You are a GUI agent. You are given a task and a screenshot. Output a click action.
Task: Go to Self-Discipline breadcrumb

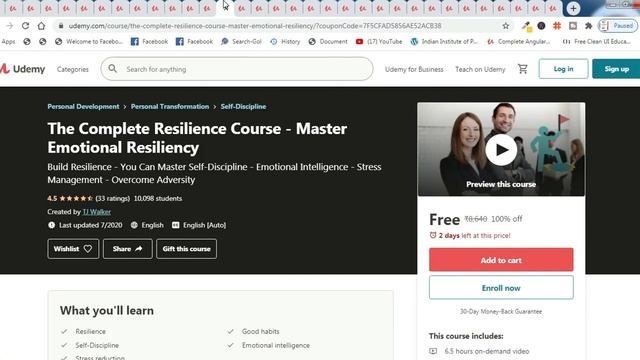[243, 107]
